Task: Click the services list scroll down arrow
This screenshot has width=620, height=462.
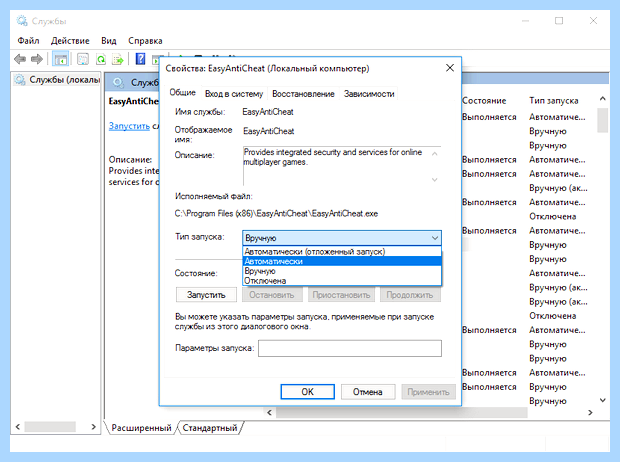Action: point(603,400)
